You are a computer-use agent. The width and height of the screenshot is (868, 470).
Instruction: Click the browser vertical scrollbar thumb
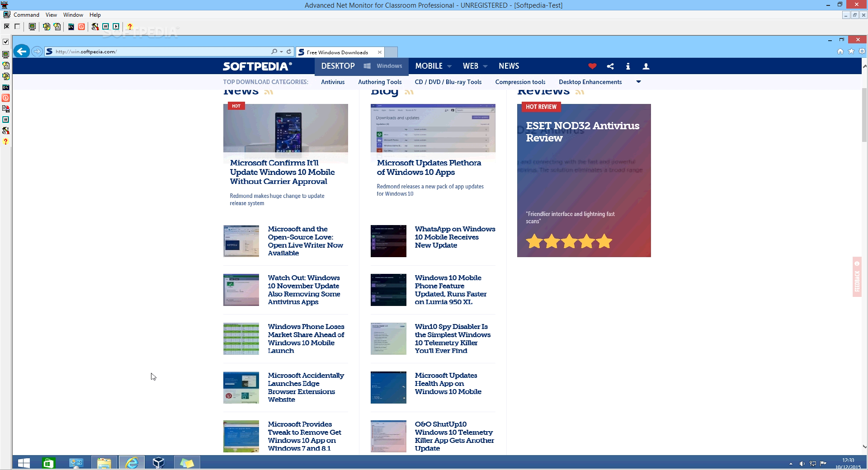tap(864, 115)
